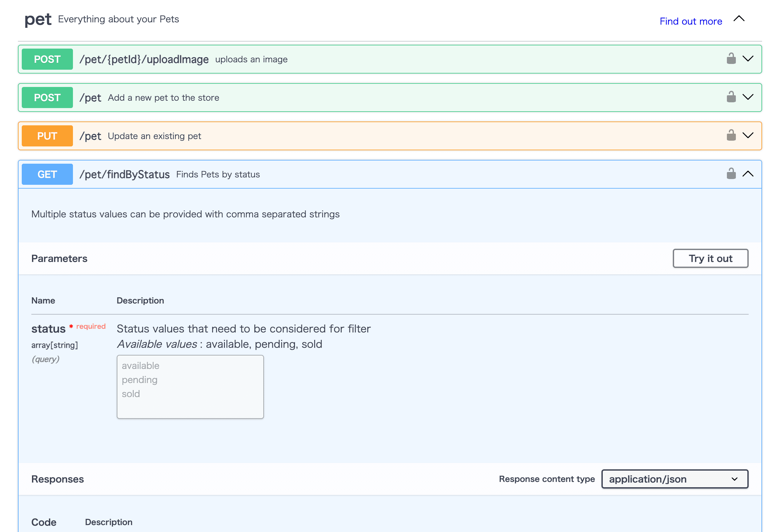The width and height of the screenshot is (780, 532).
Task: Expand PUT /pet endpoint chevron
Action: [x=748, y=136]
